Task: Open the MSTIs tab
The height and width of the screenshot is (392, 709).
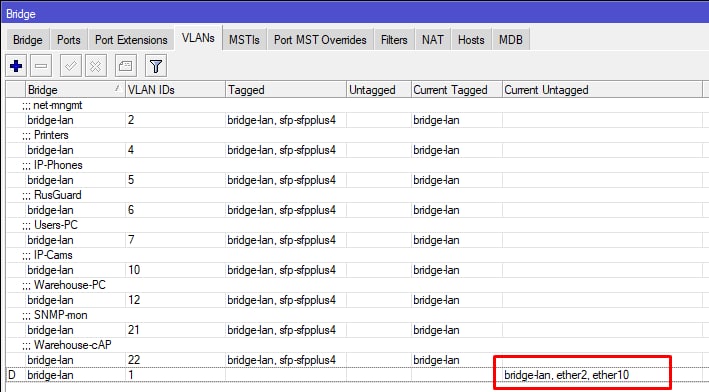Action: click(244, 40)
